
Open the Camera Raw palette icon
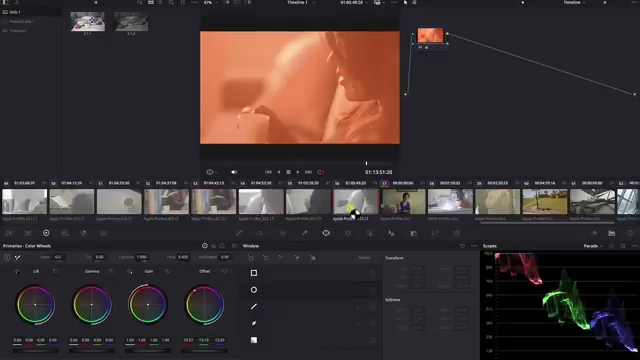(x=9, y=233)
